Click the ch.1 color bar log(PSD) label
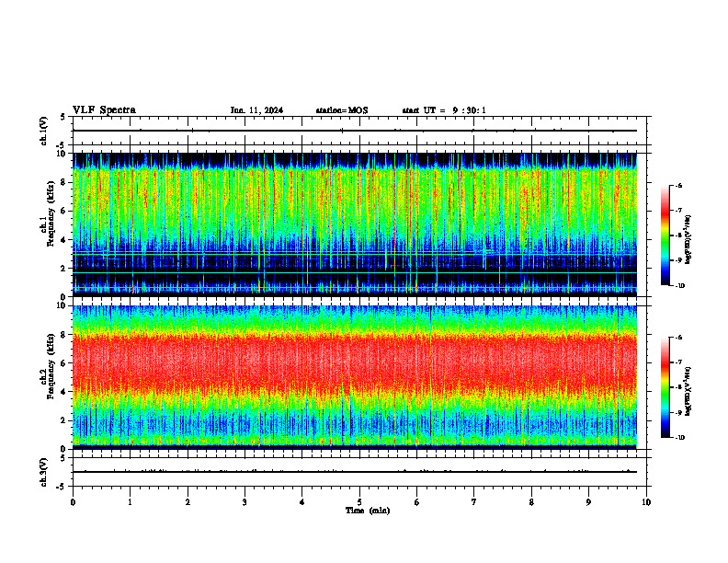This screenshot has height=563, width=728. [x=688, y=239]
